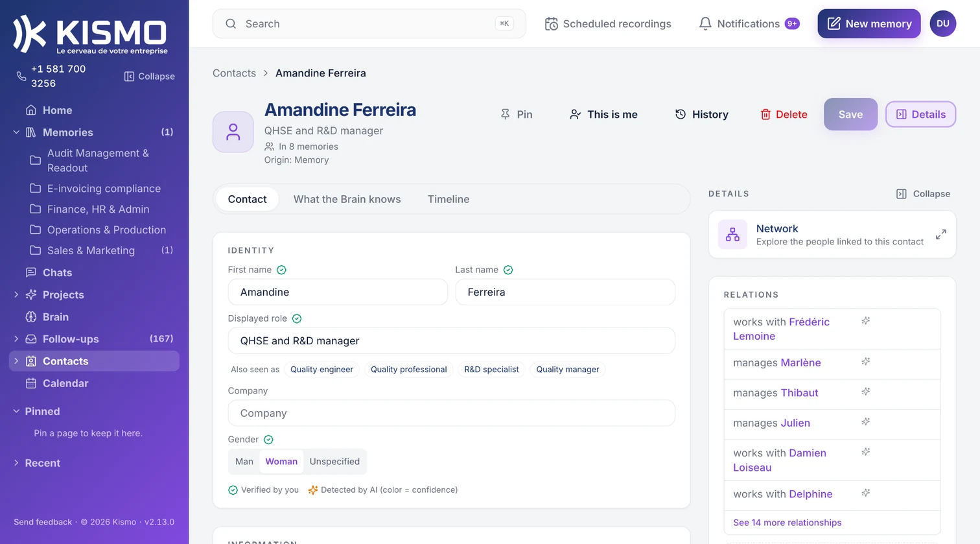Toggle First name verified check
Screen dimensions: 980x544
pos(281,270)
